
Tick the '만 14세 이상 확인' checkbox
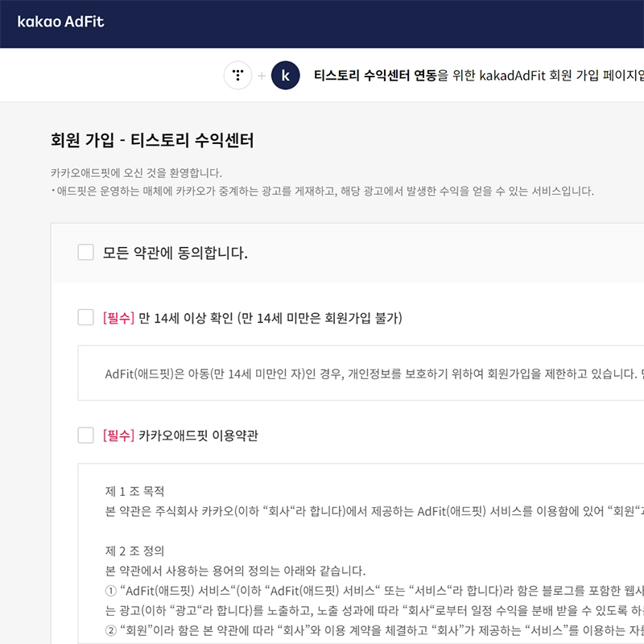(x=86, y=317)
